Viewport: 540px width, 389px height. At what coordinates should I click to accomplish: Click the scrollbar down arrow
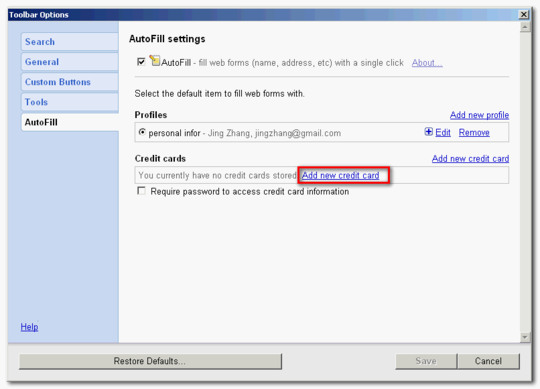(x=525, y=337)
